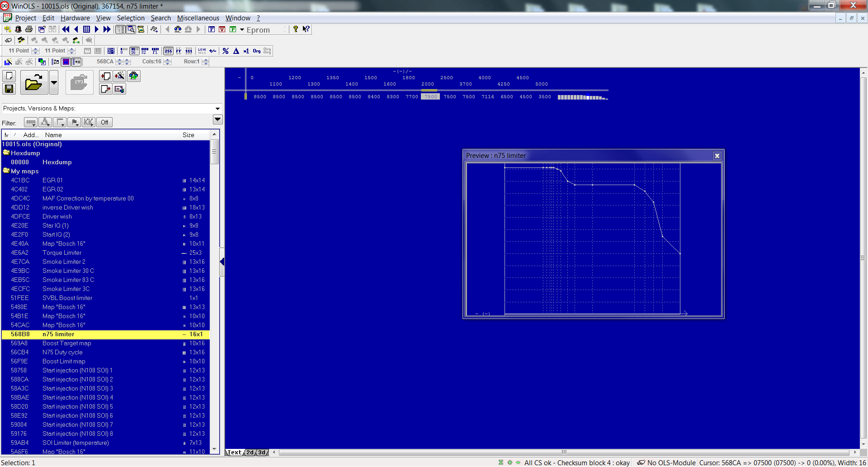Viewport: 868px width, 467px height.
Task: Click the scroll/script icon in toolbar
Action: click(x=141, y=29)
